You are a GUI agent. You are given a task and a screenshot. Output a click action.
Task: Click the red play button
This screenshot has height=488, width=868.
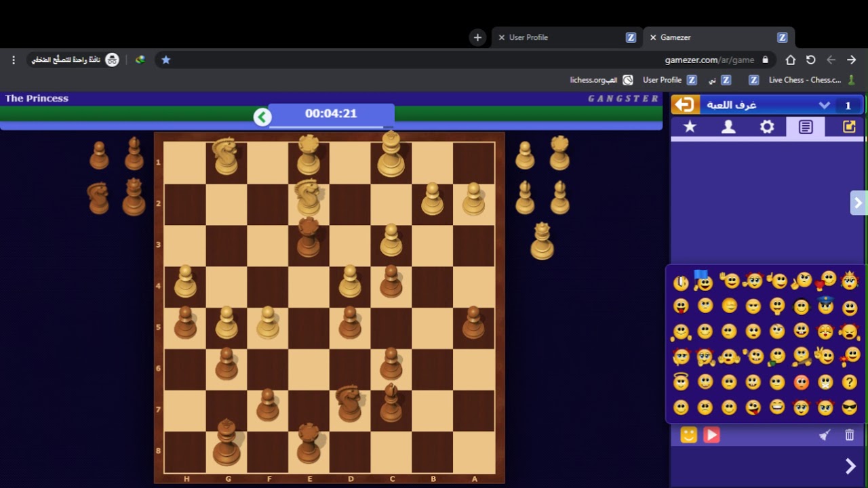[x=711, y=435]
